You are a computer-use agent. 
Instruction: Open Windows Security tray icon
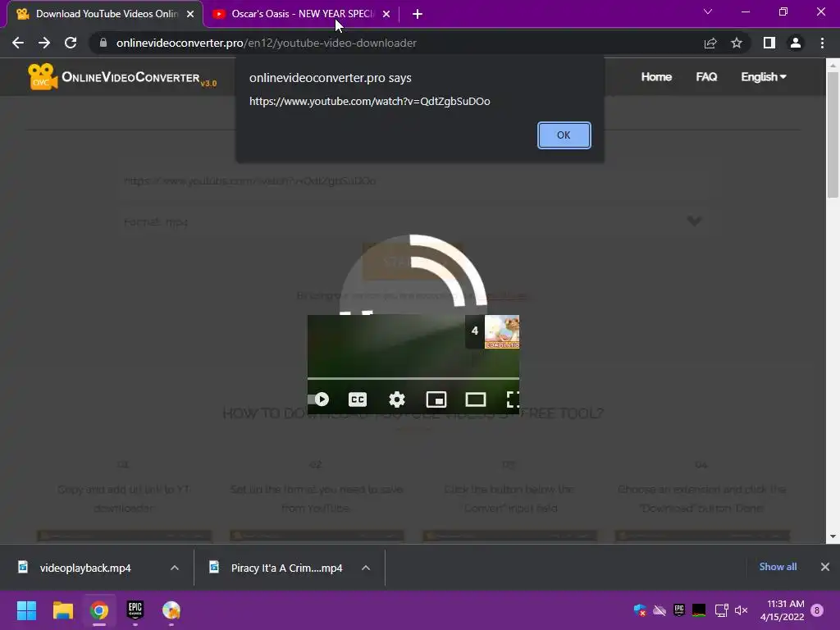pyautogui.click(x=640, y=610)
